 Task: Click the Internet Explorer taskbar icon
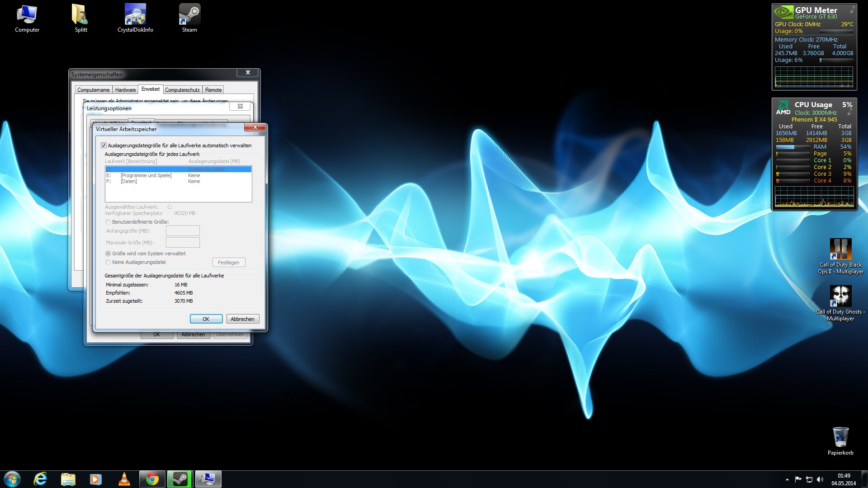coord(40,479)
